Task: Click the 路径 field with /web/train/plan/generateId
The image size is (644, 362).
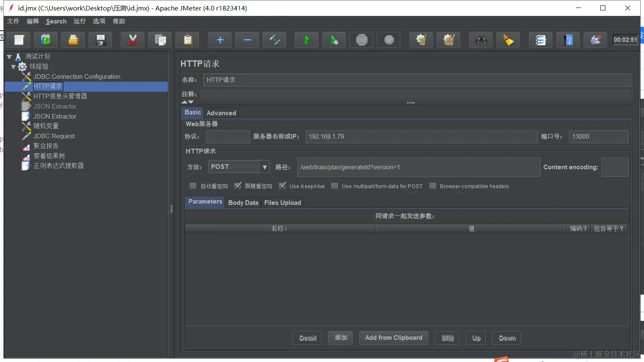Action: pos(419,167)
